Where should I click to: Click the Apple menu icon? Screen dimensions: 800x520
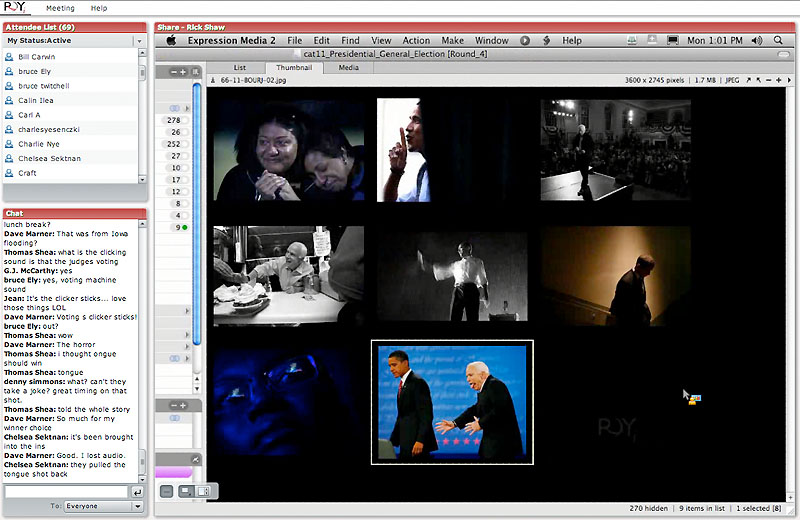(171, 40)
